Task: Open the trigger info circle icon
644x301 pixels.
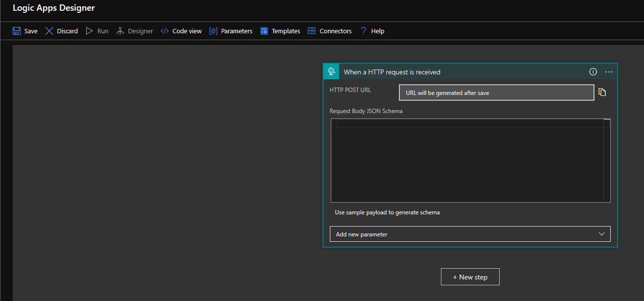Action: (x=593, y=71)
